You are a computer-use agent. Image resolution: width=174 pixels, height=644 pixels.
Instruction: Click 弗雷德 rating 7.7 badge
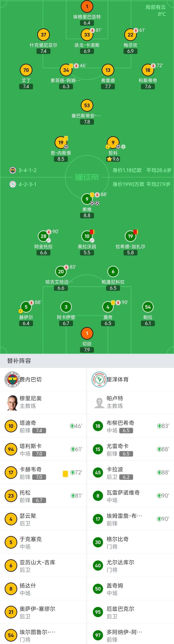click(x=108, y=86)
